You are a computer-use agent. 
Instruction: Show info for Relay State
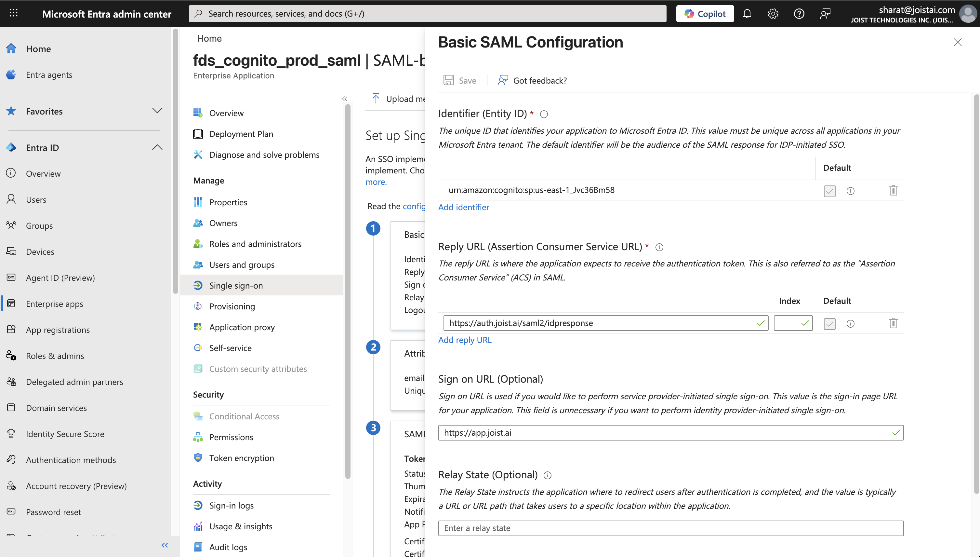(x=548, y=475)
